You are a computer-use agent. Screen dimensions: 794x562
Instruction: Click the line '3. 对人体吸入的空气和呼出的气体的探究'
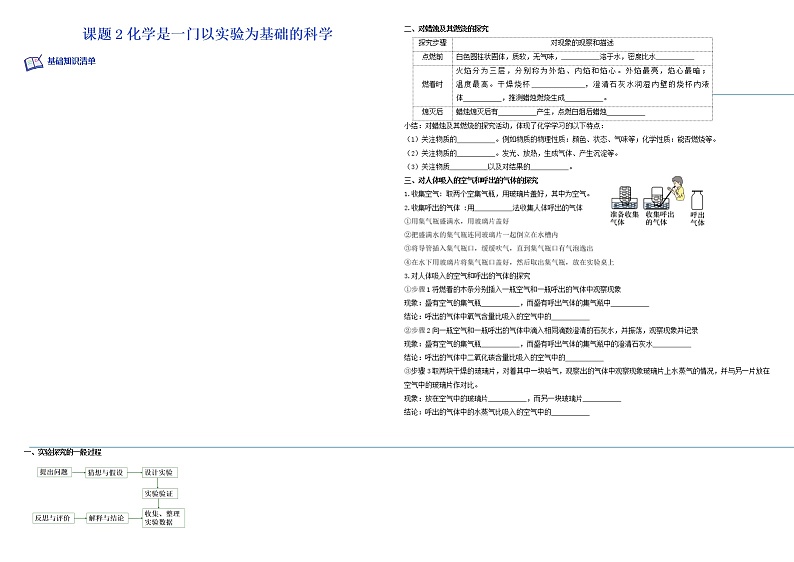[467, 276]
